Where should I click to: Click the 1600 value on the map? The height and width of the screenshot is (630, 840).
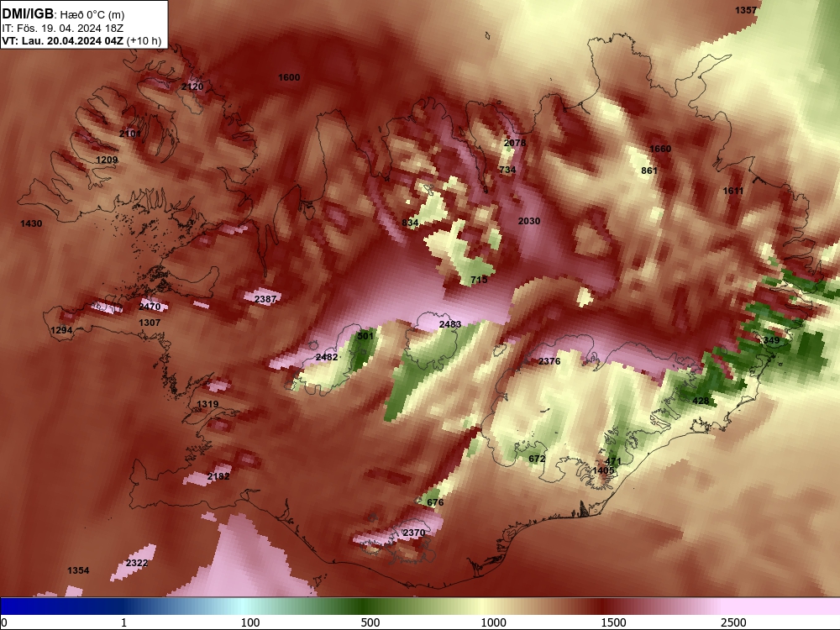[289, 77]
